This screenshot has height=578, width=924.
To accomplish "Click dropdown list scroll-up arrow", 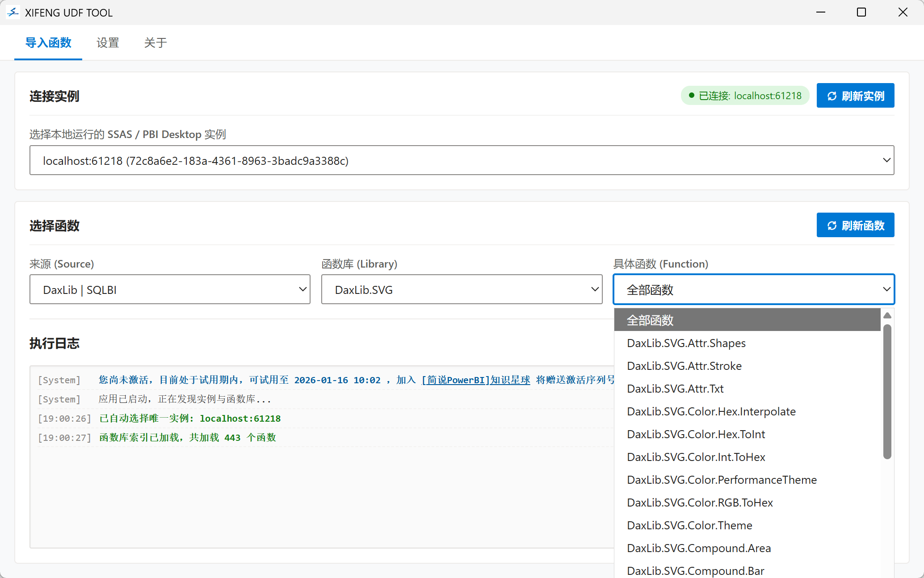I will point(887,316).
